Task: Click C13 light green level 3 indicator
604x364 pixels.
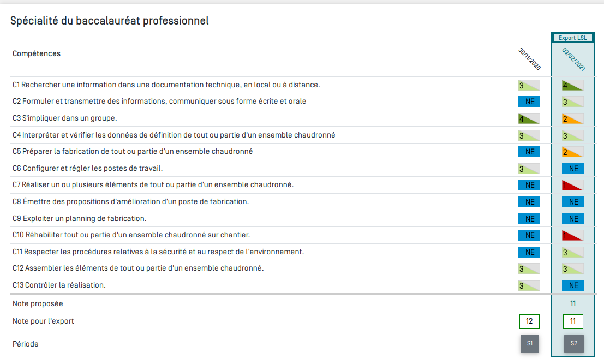Action: [x=529, y=285]
